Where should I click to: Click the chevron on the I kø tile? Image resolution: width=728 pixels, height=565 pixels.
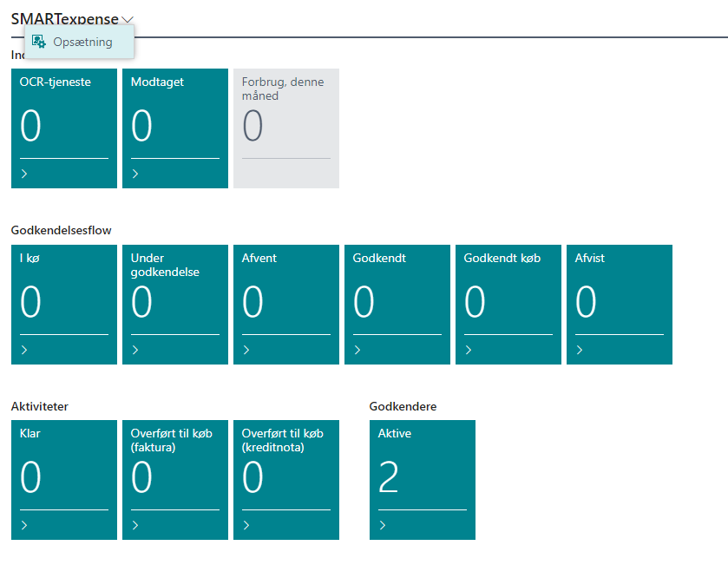coord(24,350)
